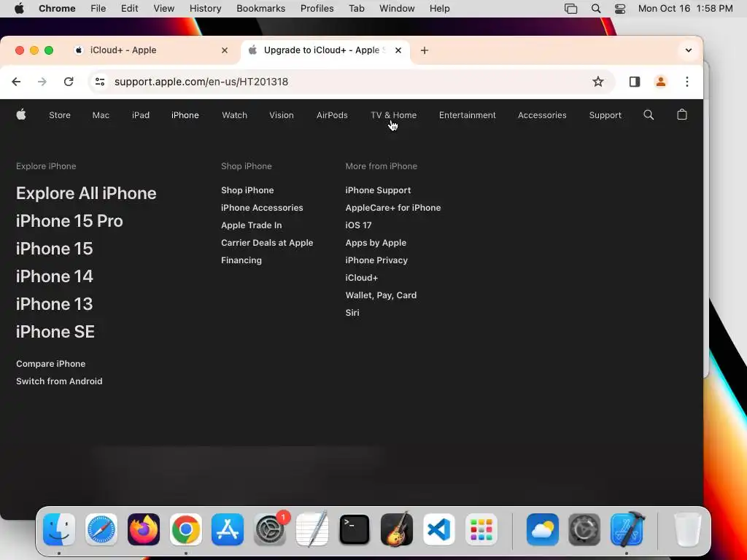Click Store in Apple navigation
747x560 pixels.
coord(60,115)
